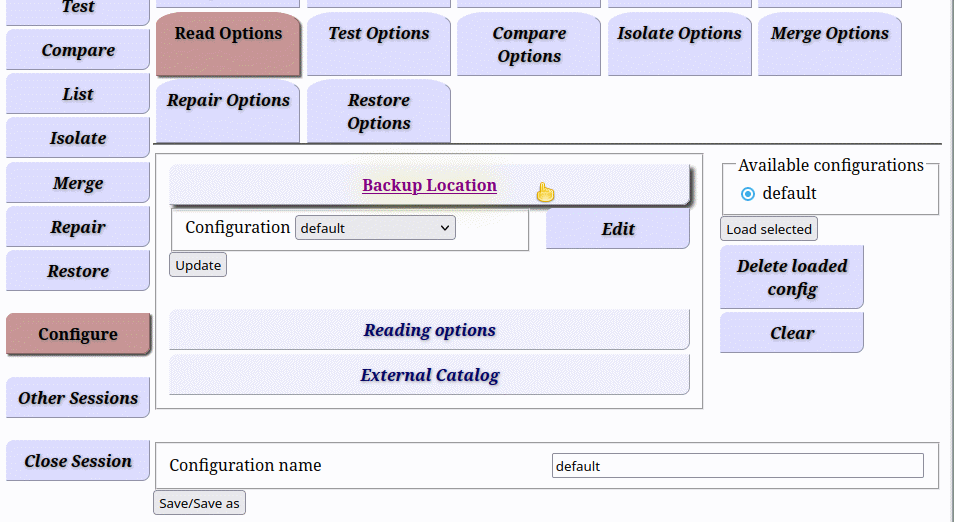Open the List section in sidebar

pos(78,94)
